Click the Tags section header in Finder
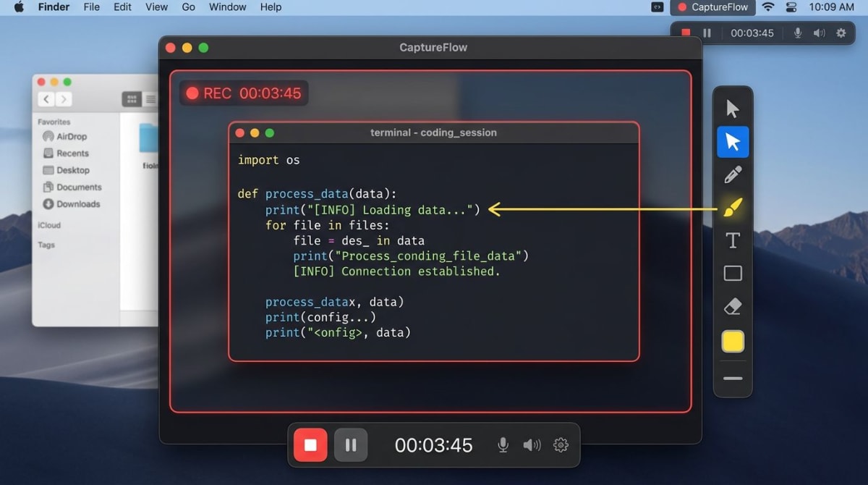 [x=46, y=245]
